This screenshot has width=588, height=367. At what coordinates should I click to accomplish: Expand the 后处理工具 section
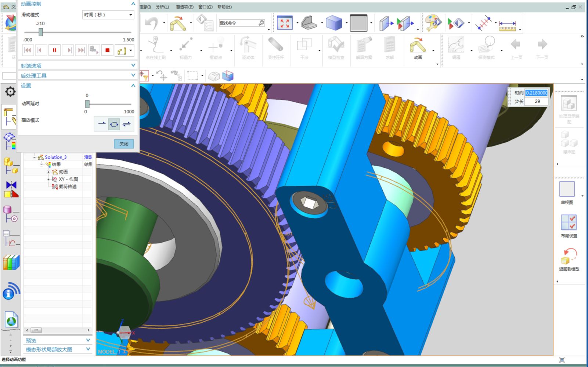(133, 75)
